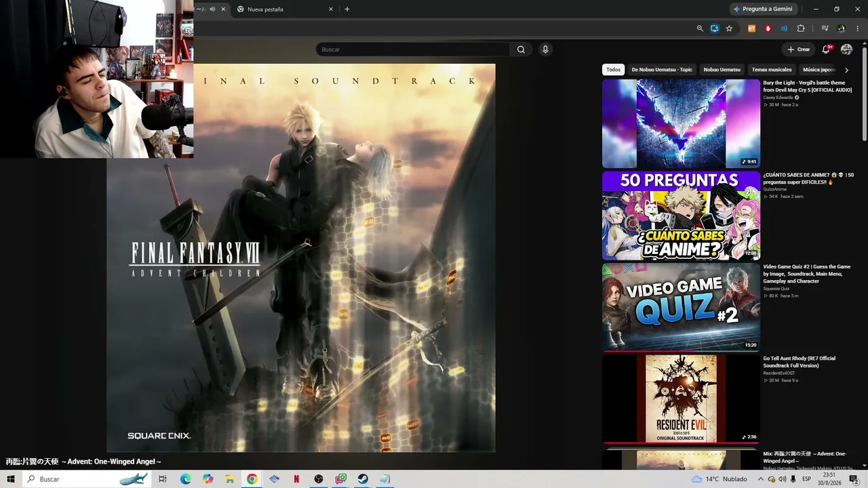
Task: Open the red hand blocker extension
Action: point(768,28)
